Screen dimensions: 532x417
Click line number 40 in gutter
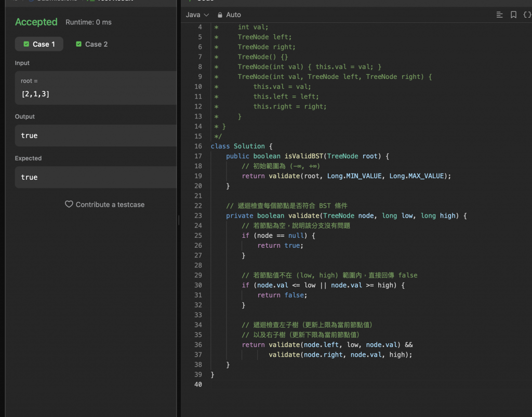198,384
